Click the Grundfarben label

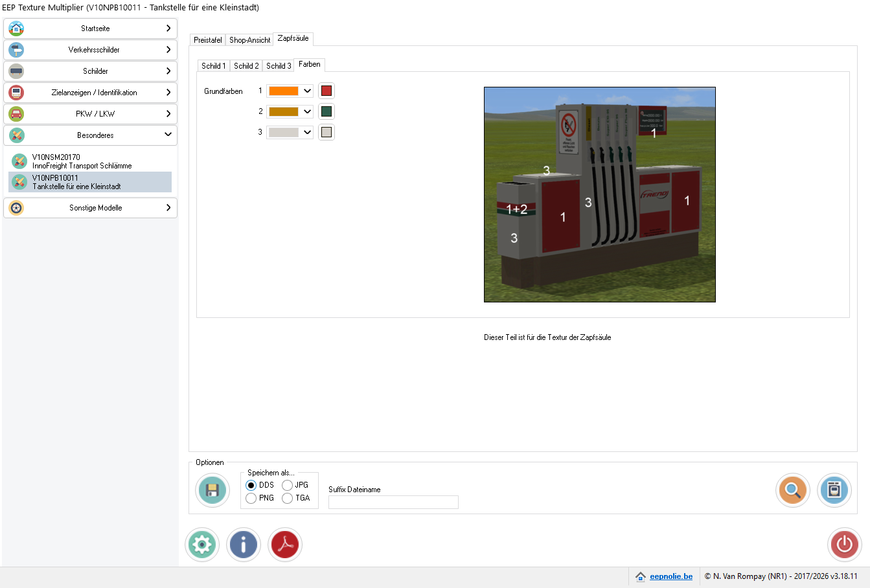[223, 91]
